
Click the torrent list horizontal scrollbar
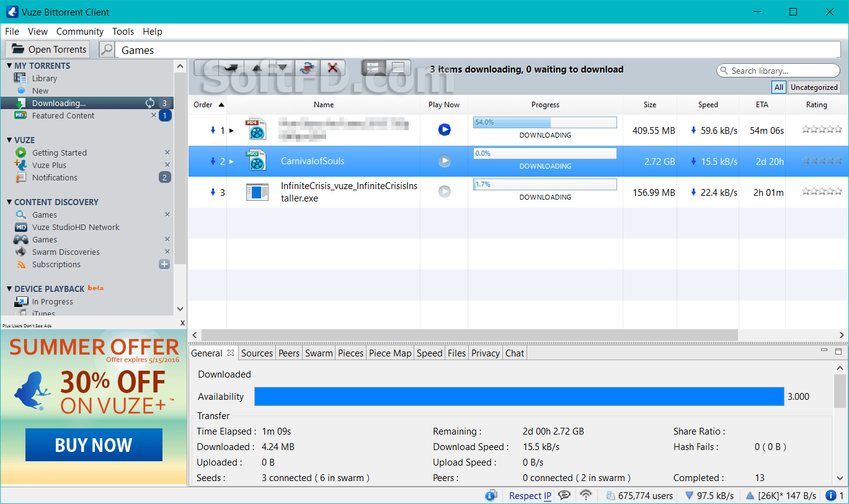(x=468, y=335)
